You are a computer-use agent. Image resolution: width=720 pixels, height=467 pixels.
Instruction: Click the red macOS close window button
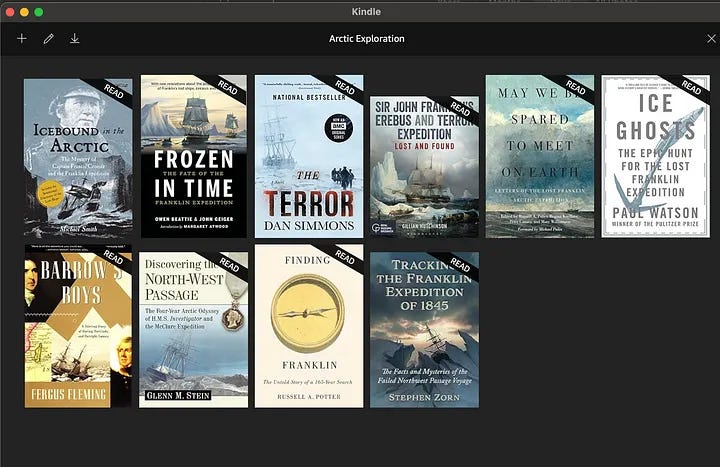click(x=10, y=12)
